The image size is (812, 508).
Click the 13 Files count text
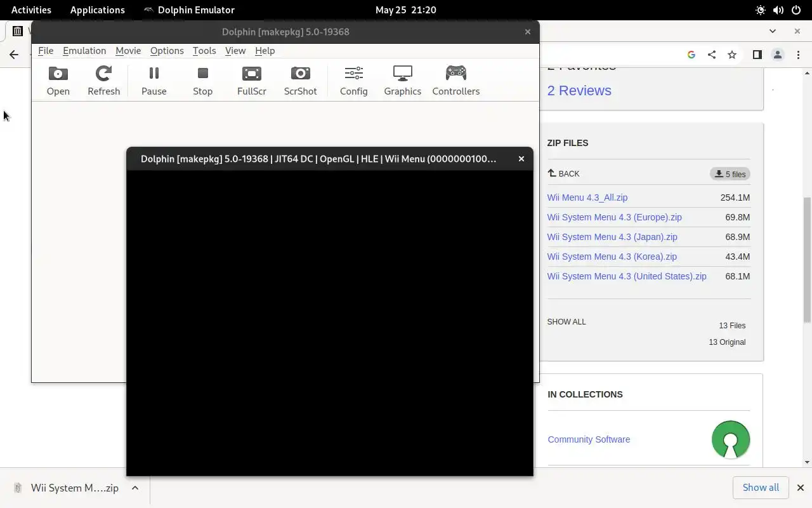732,326
